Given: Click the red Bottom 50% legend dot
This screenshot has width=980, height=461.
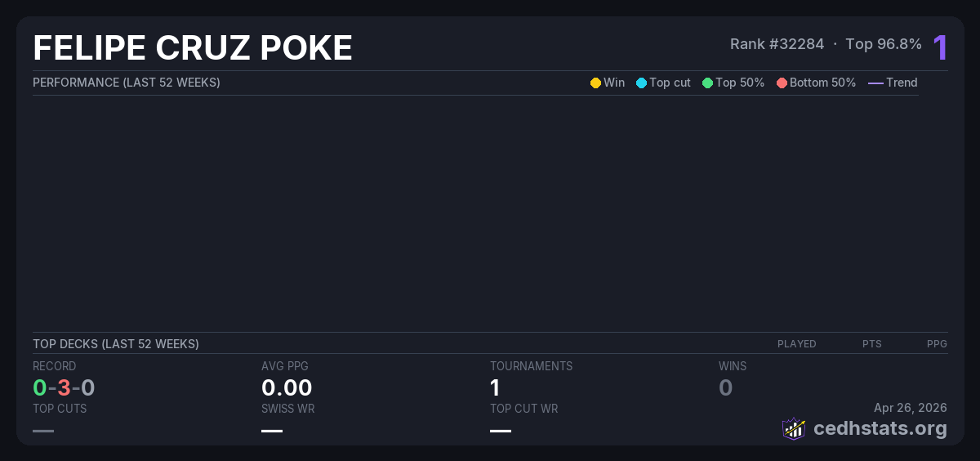Looking at the screenshot, I should tap(782, 83).
